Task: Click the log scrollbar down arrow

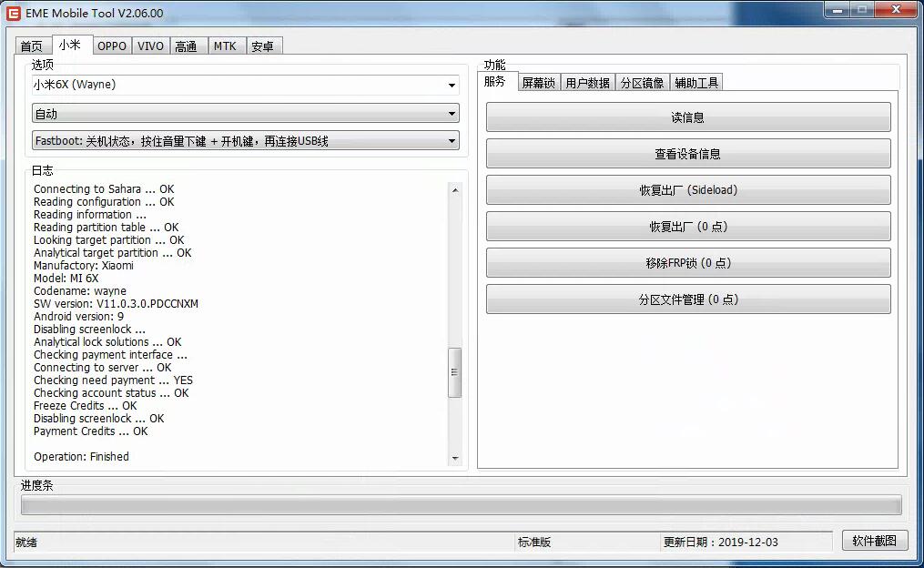Action: tap(455, 459)
